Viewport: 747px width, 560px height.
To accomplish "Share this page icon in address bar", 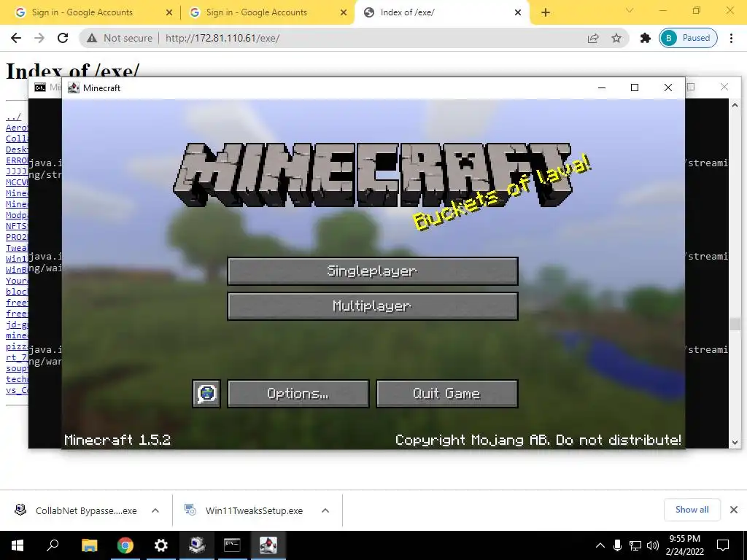I will 593,38.
